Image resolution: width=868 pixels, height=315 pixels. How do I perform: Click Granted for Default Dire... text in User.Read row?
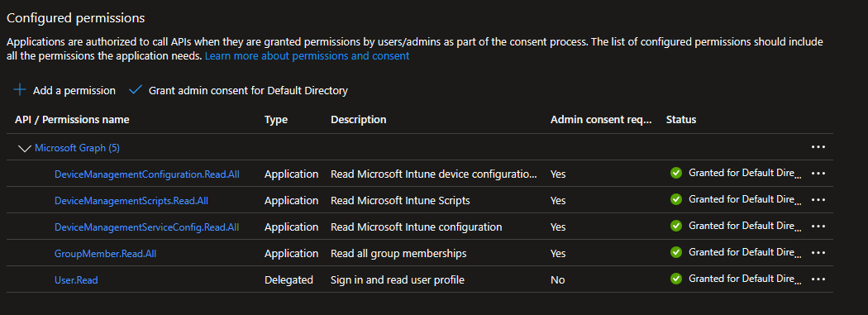[x=745, y=279]
